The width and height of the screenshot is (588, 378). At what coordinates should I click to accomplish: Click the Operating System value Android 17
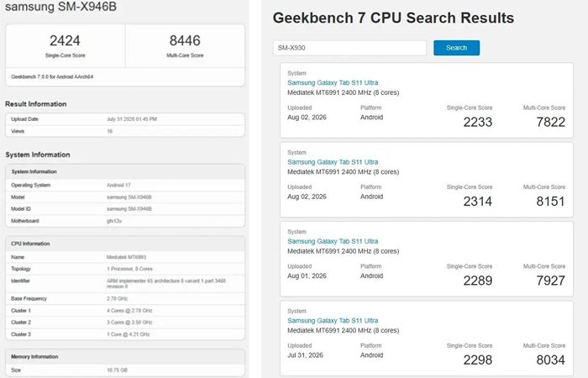(118, 186)
